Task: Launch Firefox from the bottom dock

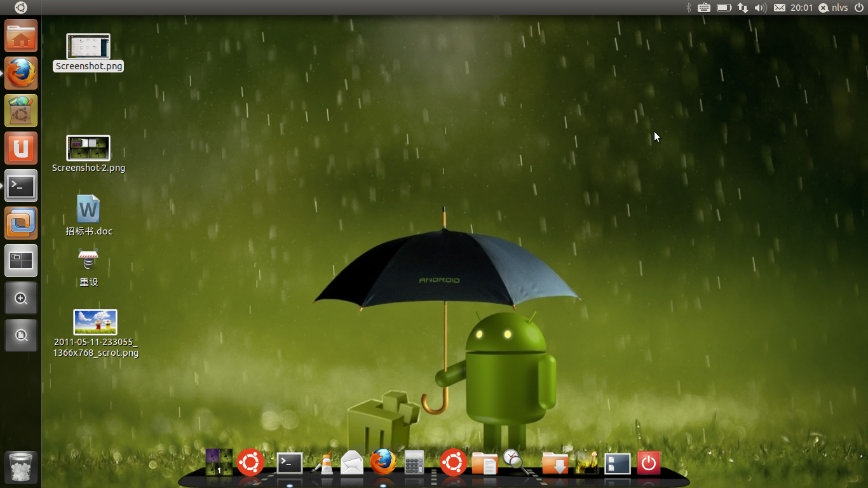Action: coord(383,462)
